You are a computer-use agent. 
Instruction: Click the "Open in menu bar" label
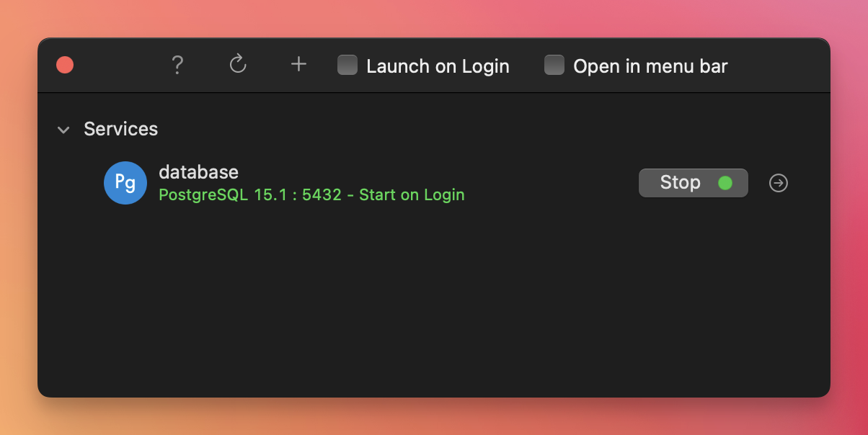[650, 66]
